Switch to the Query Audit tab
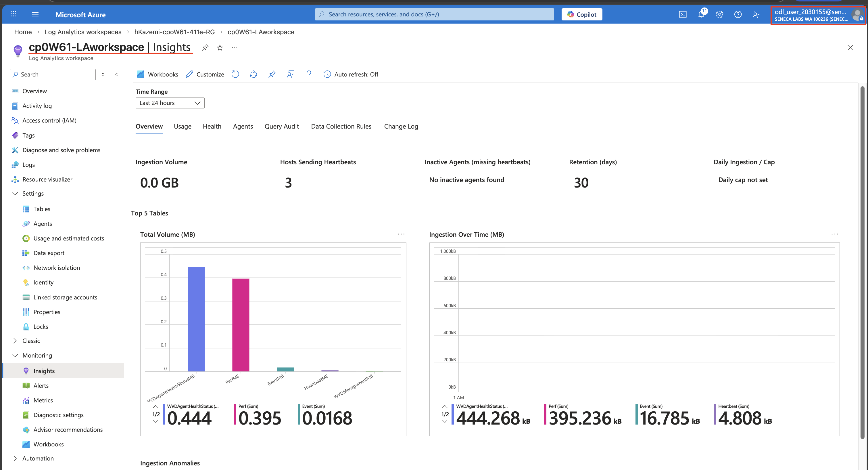 [282, 127]
